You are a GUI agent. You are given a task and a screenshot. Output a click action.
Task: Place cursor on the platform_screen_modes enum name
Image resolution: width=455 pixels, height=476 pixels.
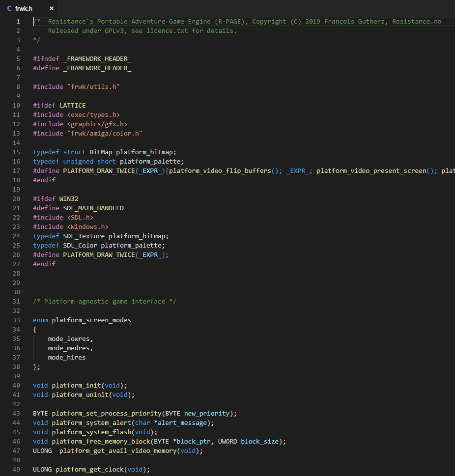point(91,320)
